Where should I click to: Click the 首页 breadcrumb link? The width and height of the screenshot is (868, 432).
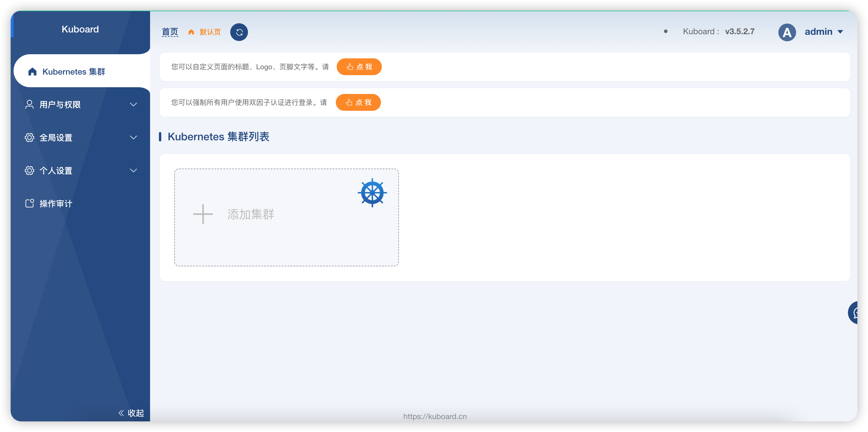tap(170, 32)
